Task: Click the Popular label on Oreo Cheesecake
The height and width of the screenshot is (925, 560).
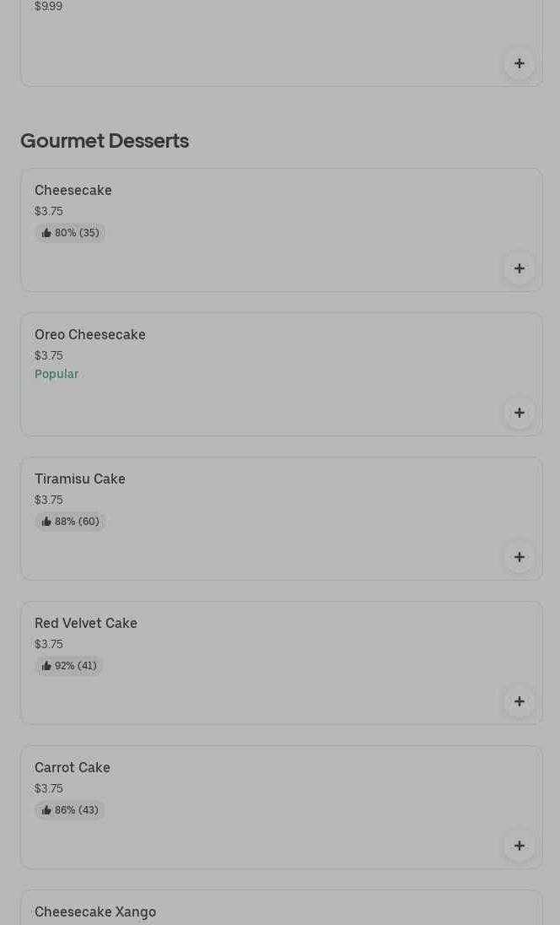Action: tap(57, 374)
